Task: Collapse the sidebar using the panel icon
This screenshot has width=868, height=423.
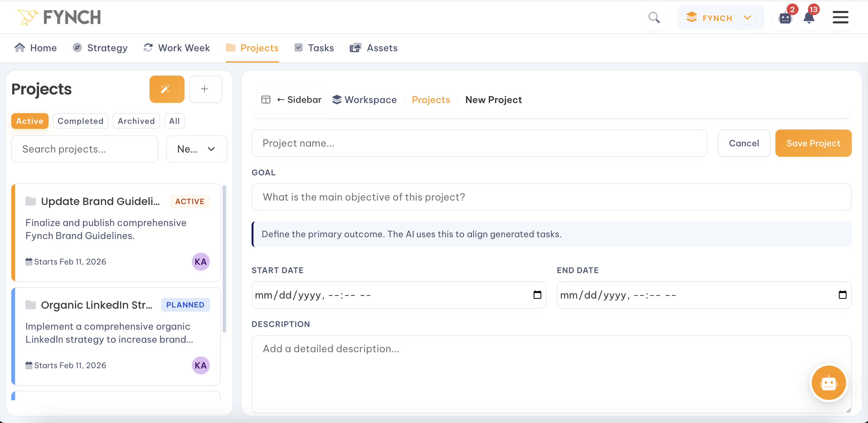Action: pos(266,100)
